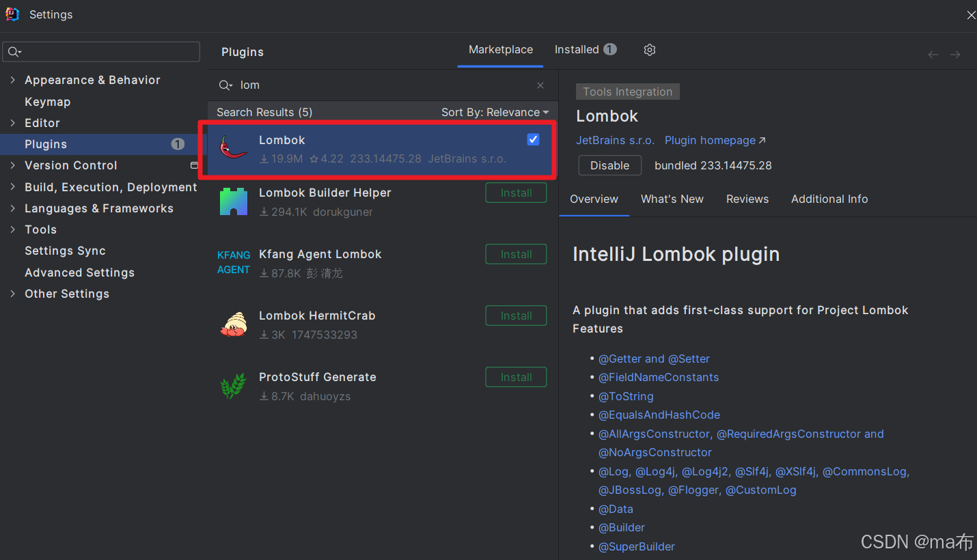977x560 pixels.
Task: Click the Plugins update count badge
Action: (178, 144)
